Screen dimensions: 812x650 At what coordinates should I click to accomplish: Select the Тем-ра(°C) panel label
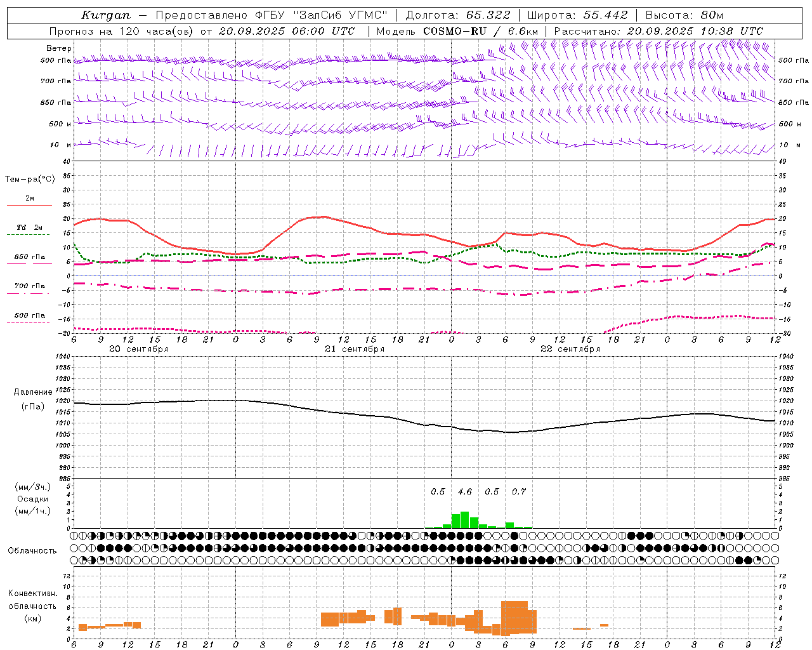coord(30,180)
